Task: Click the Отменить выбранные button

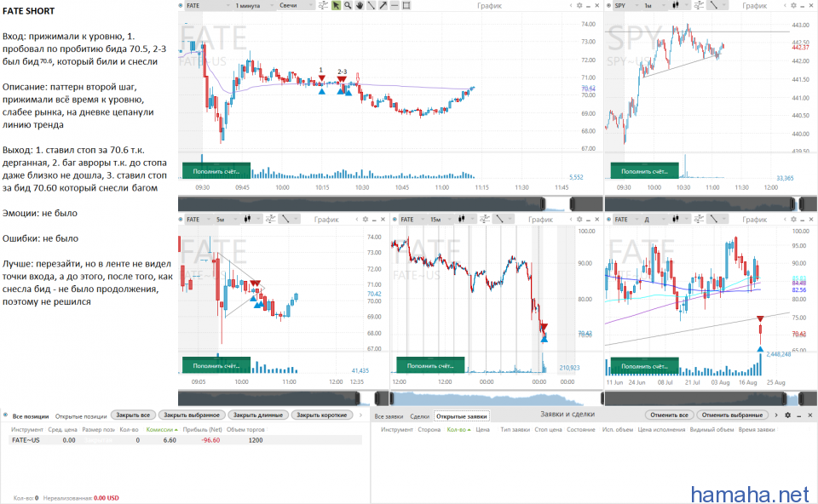Action: pos(733,415)
